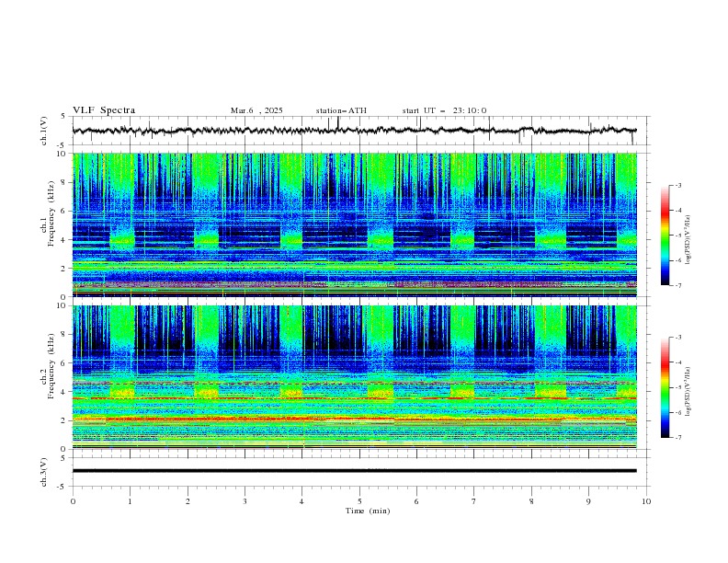The image size is (728, 563).
Task: Click the upper colorbar 'log(PSD)(V²/Hz)' label
Action: [x=688, y=240]
